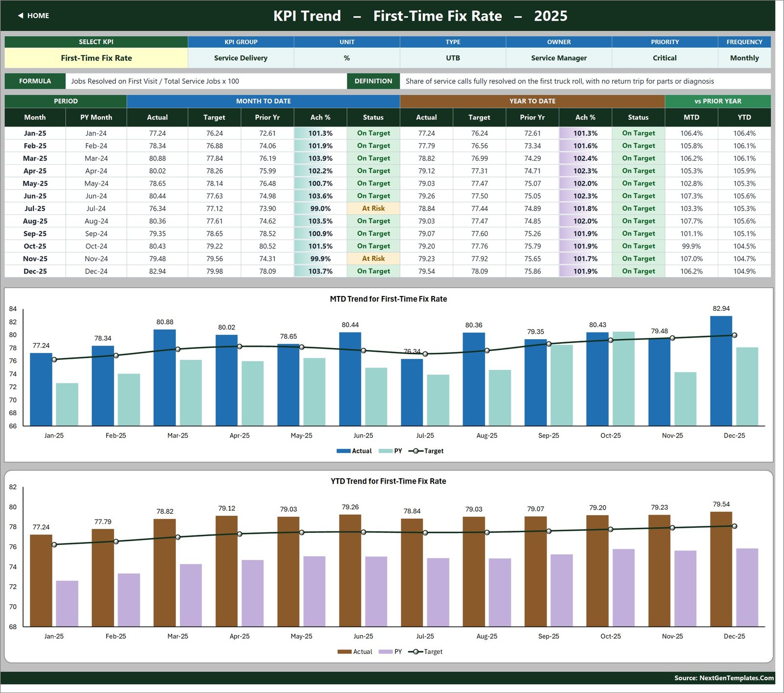
Task: Select the 82.94 data label in MTD chart
Action: point(721,309)
